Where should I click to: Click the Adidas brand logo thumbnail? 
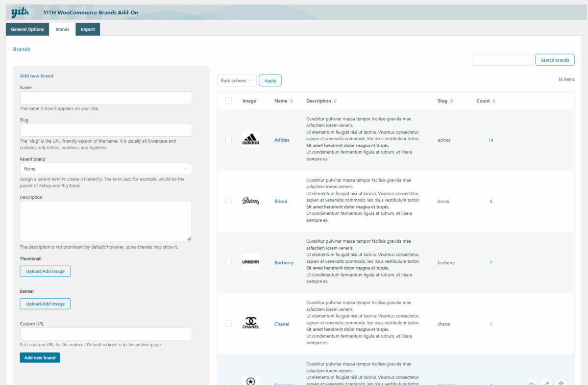[250, 140]
